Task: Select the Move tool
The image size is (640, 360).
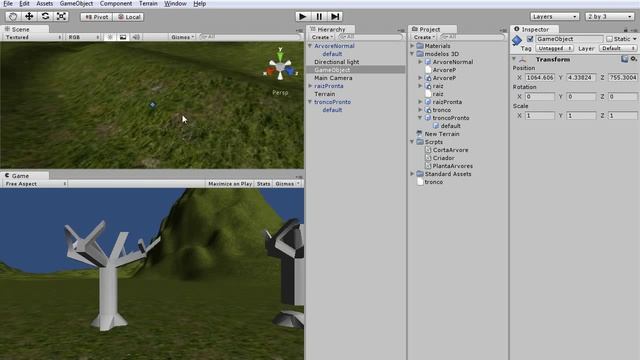Action: pyautogui.click(x=29, y=16)
